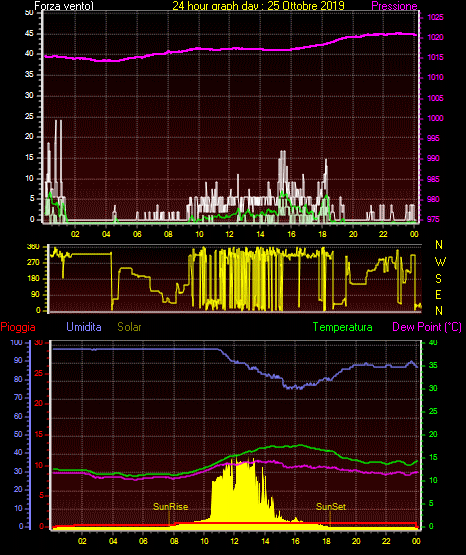Click the Solar legend label
Viewport: 466px width, 555px height.
click(130, 327)
